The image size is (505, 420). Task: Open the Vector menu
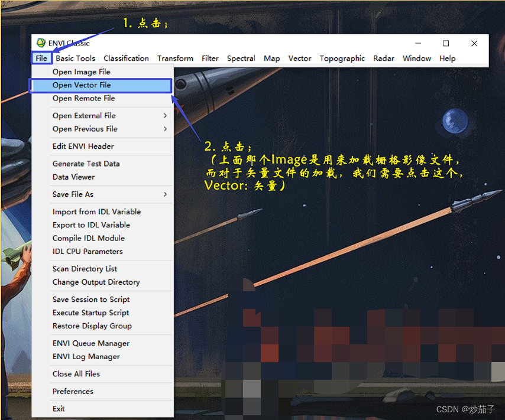pyautogui.click(x=300, y=58)
